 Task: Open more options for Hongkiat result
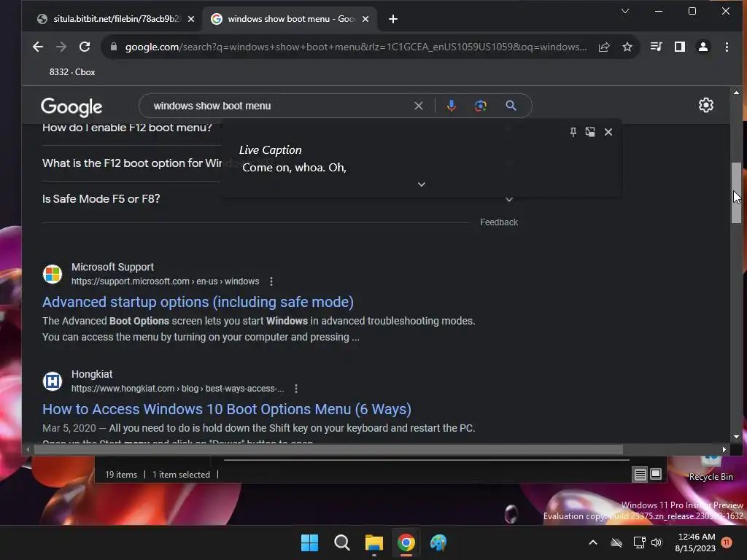(x=296, y=389)
